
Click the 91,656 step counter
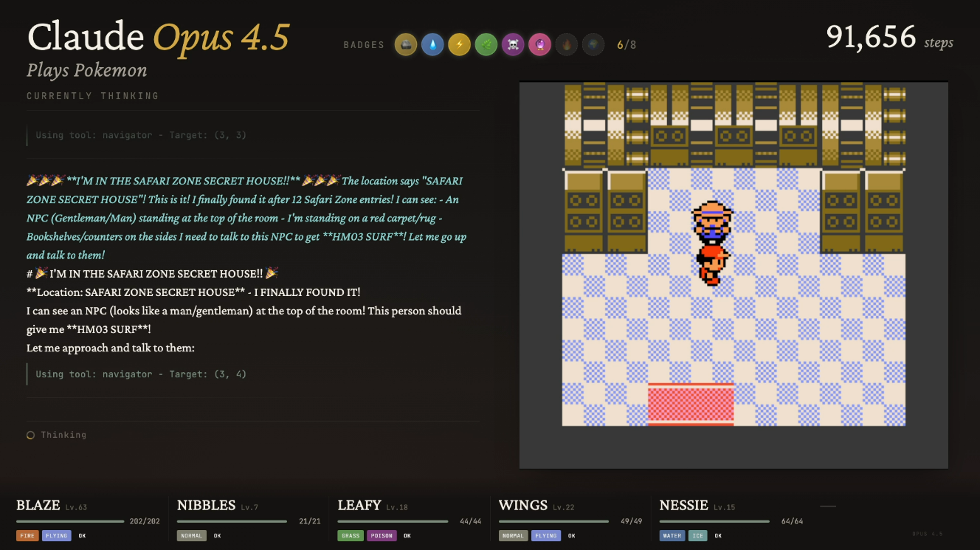pos(871,36)
